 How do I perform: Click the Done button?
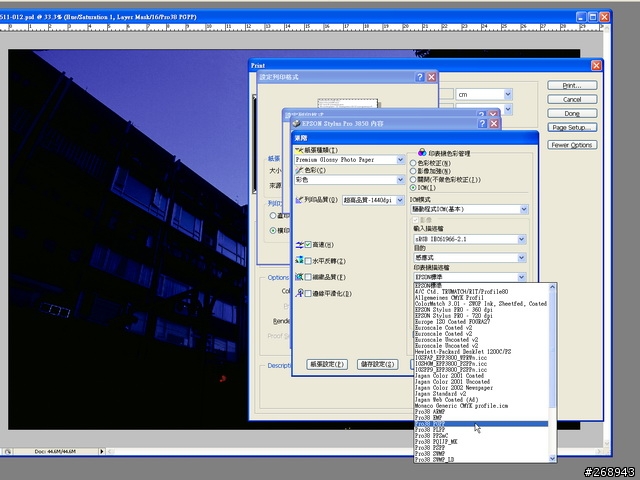pyautogui.click(x=572, y=113)
